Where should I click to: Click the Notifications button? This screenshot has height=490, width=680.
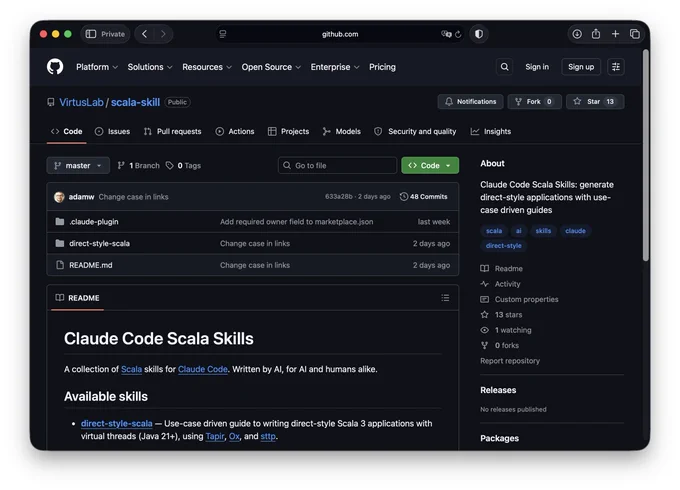click(x=471, y=101)
